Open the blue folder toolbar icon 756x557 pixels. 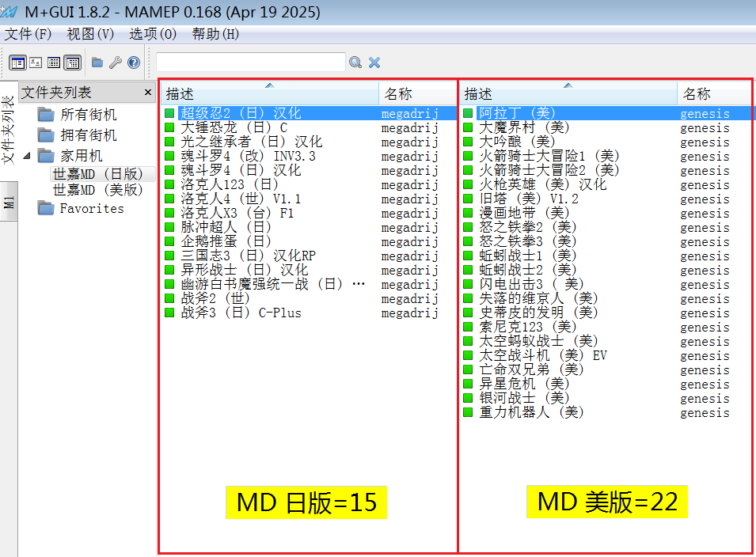point(97,63)
